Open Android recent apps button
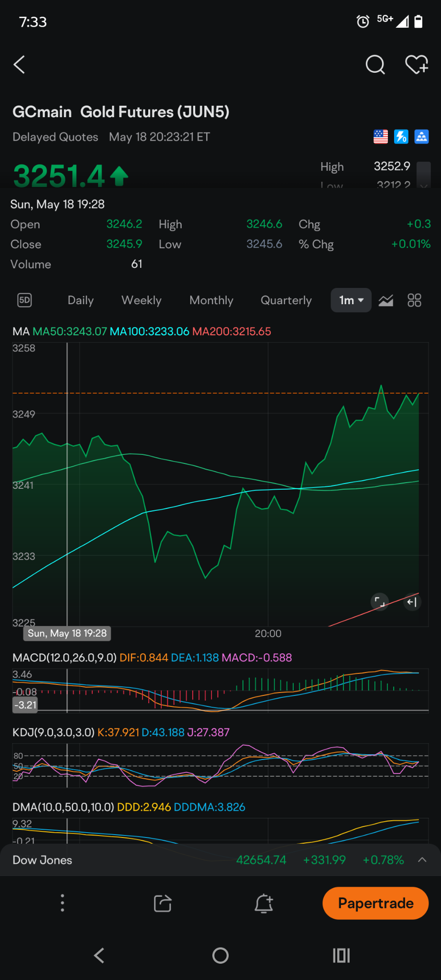This screenshot has height=980, width=441. [342, 956]
